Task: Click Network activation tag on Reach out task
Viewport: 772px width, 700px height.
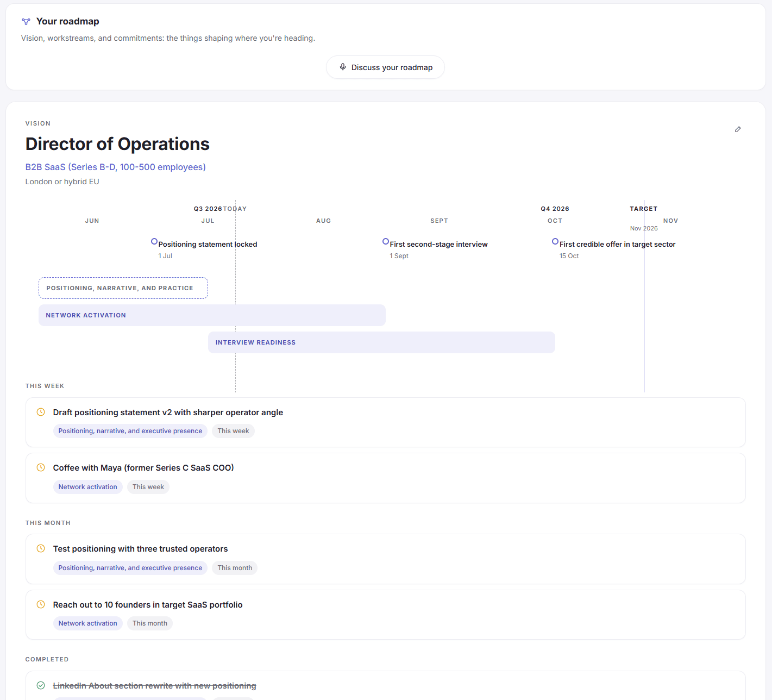Action: click(x=88, y=623)
